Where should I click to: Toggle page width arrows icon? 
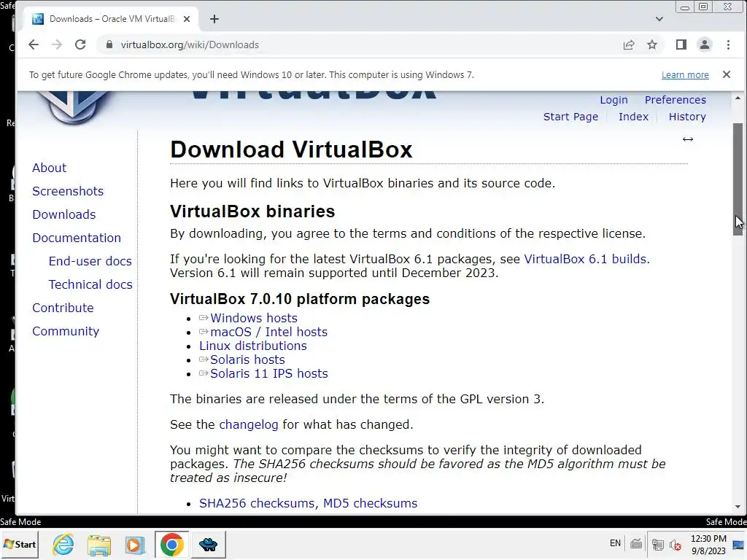click(x=687, y=139)
